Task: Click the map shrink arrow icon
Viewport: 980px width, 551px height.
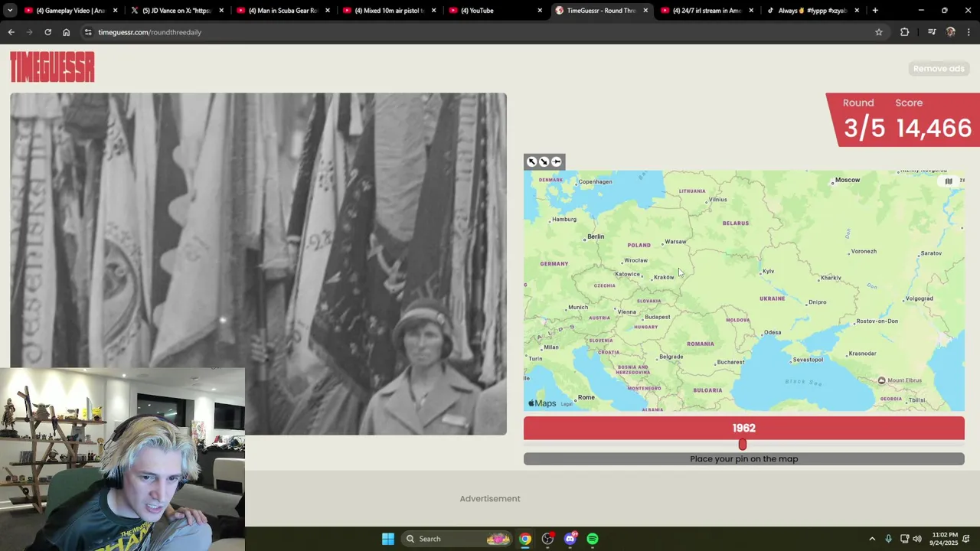Action: (544, 161)
